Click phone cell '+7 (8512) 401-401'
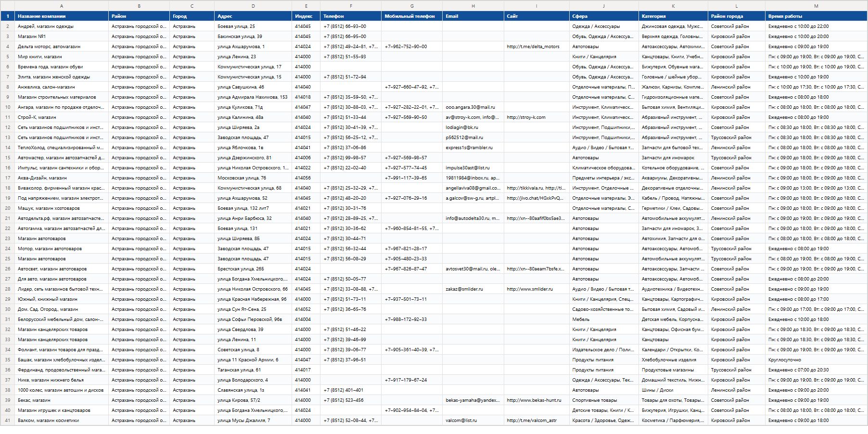Image resolution: width=868 pixels, height=434 pixels. point(351,390)
